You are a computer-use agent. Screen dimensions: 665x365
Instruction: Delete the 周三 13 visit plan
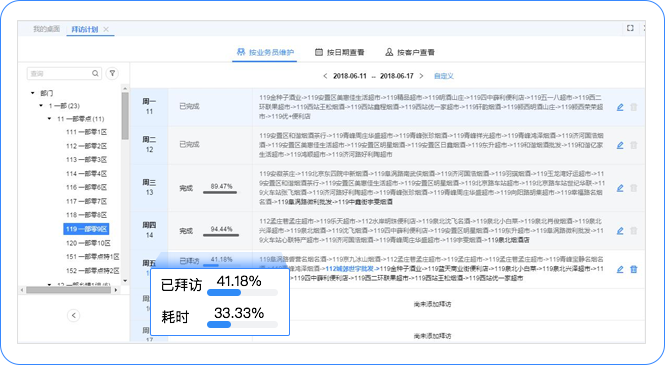634,188
